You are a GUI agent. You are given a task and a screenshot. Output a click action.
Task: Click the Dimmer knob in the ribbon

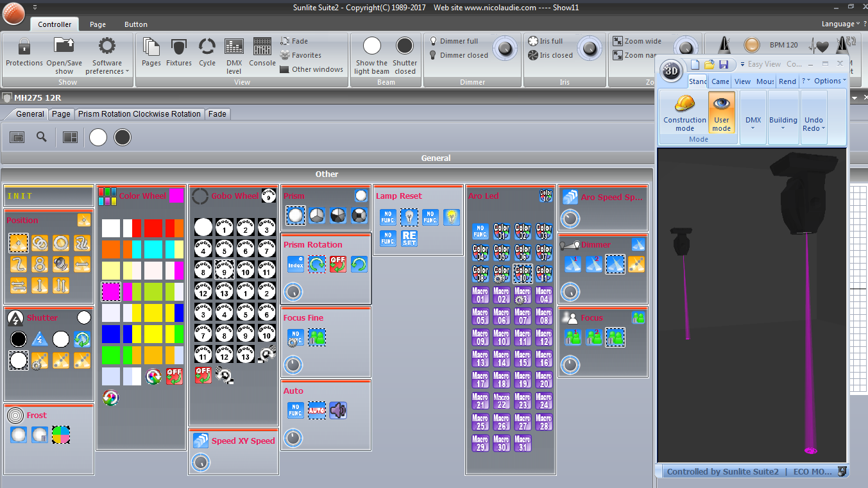tap(506, 48)
